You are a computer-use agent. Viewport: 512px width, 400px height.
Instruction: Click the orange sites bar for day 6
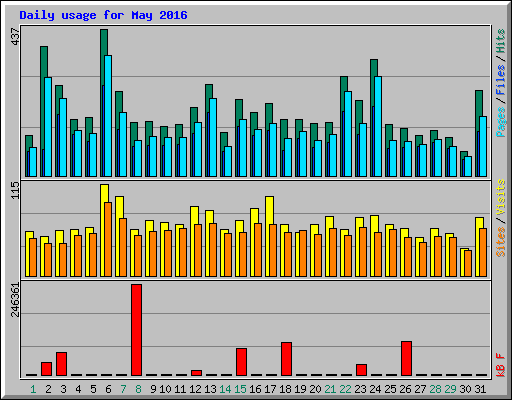108,239
